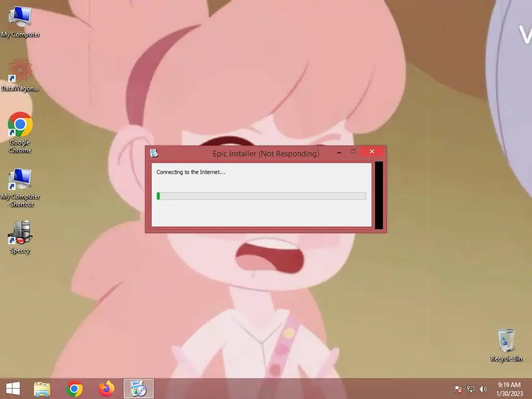Select Epic Installer taskbar button
Screen dimensions: 532x399
point(138,389)
